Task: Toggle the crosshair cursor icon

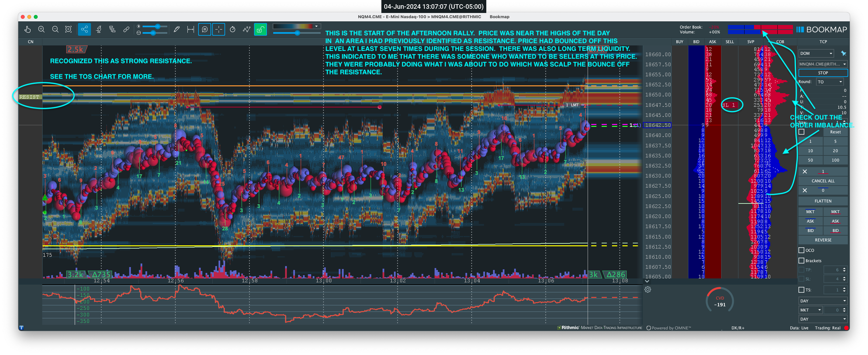Action: [219, 30]
